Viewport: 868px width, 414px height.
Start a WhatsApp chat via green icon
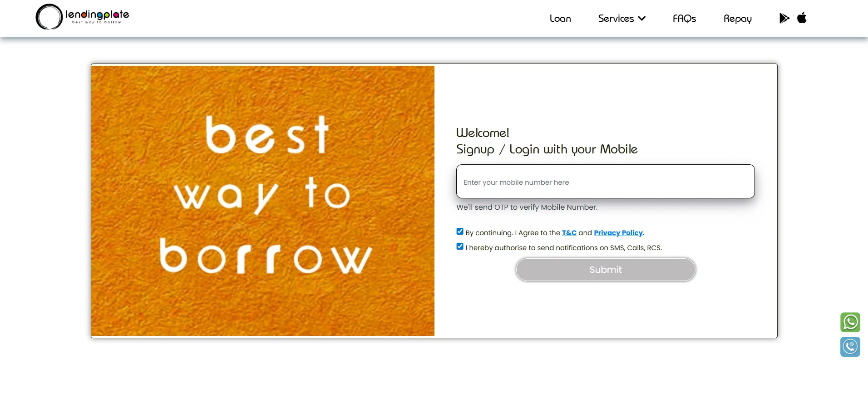tap(850, 322)
